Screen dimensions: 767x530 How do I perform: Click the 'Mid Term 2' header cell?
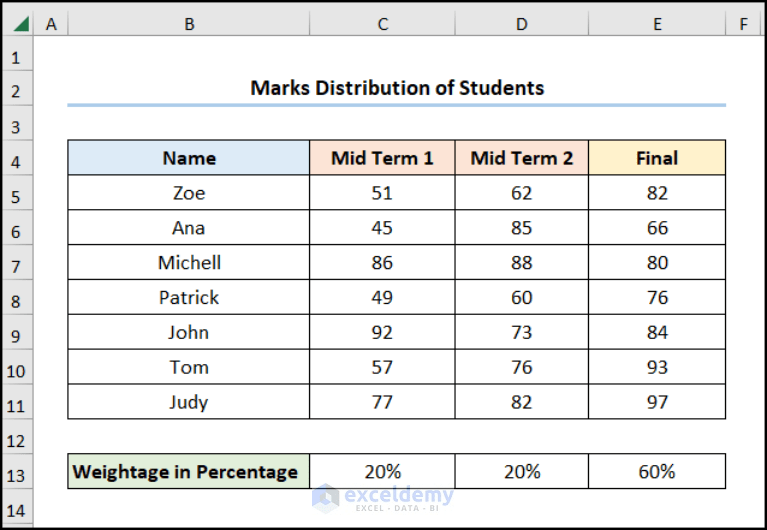[521, 158]
